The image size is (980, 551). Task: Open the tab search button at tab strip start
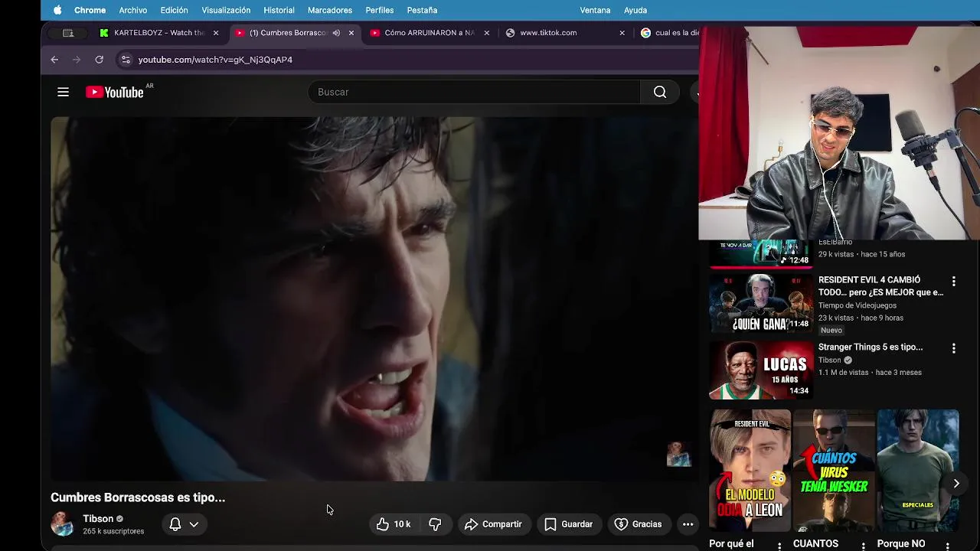[68, 33]
